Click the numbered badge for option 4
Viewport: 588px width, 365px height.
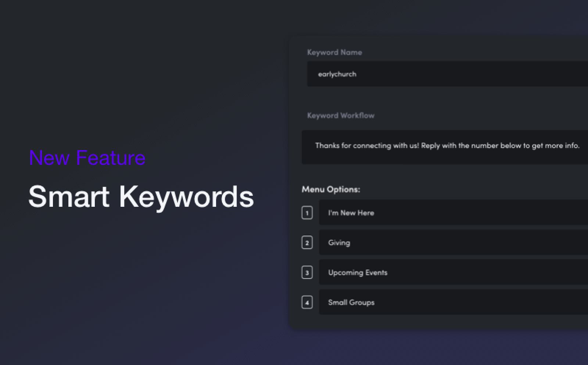(x=307, y=302)
